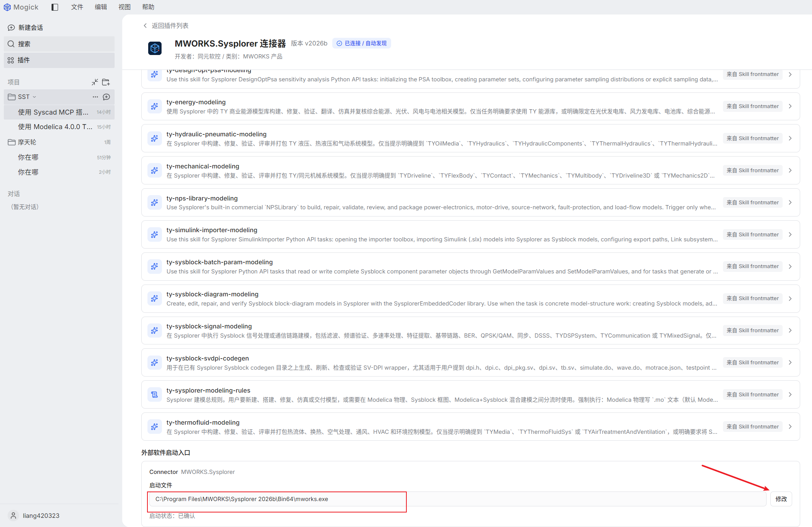The image size is (812, 527).
Task: Open 你在哪 chat from 51分钟 ago
Action: pos(59,157)
